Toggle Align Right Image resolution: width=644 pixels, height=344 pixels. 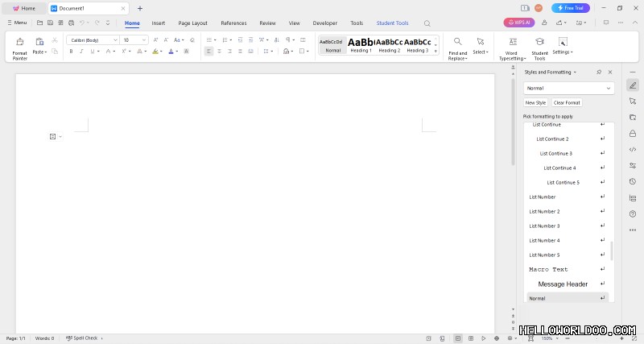[x=229, y=52]
